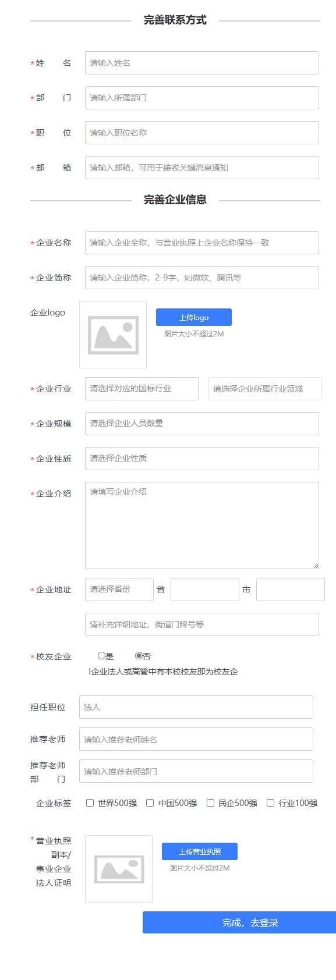The width and height of the screenshot is (336, 980).
Task: Open the 企业规模 people-count dropdown
Action: [201, 423]
